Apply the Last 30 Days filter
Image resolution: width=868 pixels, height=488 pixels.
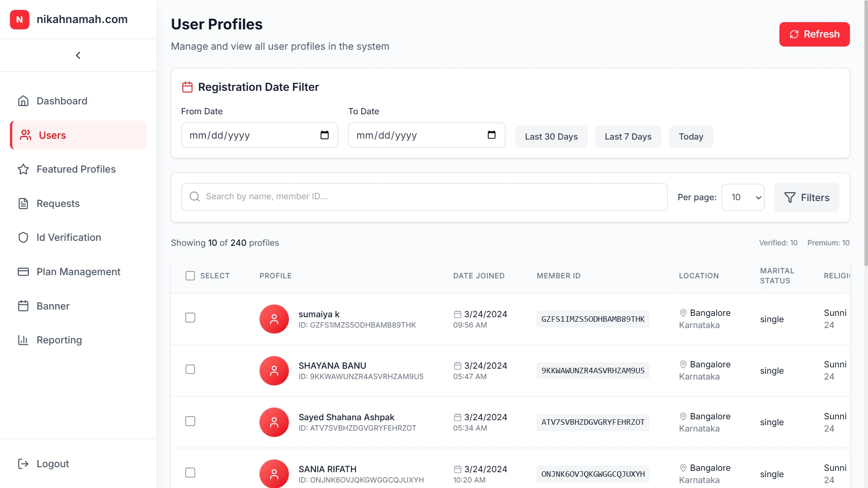click(551, 136)
